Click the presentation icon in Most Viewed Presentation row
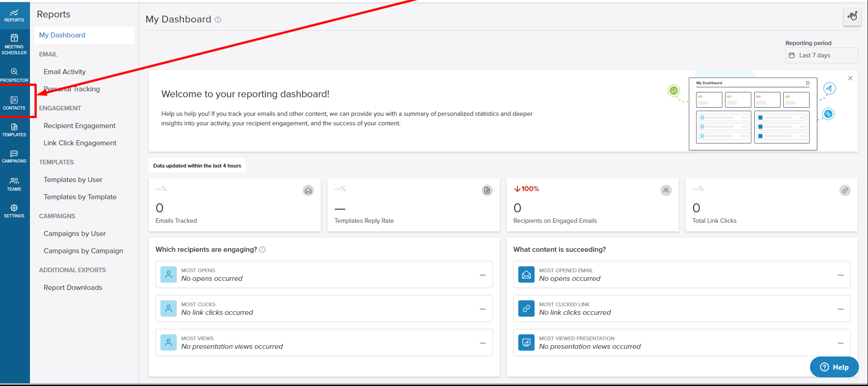The image size is (868, 386). [x=526, y=342]
